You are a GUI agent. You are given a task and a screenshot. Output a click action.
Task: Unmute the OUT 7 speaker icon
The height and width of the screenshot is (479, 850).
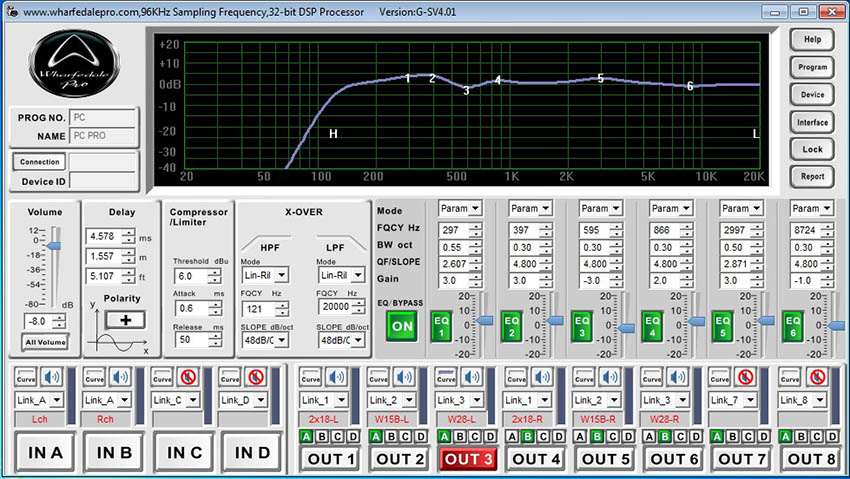point(745,378)
